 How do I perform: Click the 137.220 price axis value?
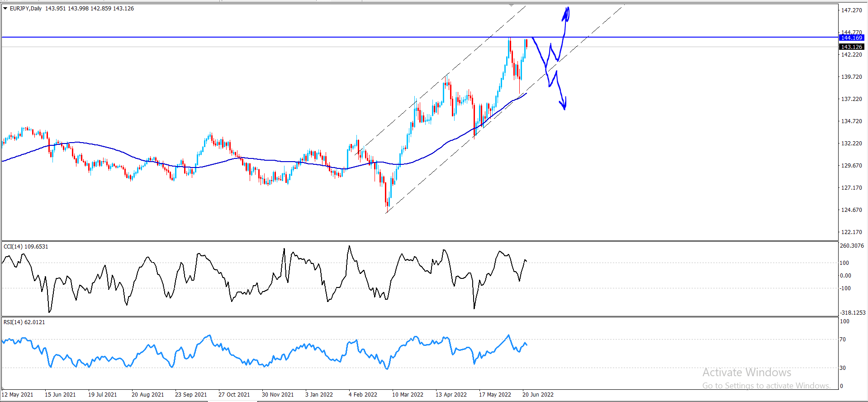[x=851, y=99]
